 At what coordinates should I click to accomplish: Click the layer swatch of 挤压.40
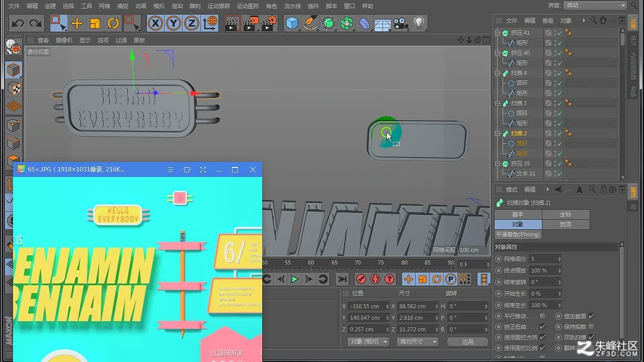[548, 53]
